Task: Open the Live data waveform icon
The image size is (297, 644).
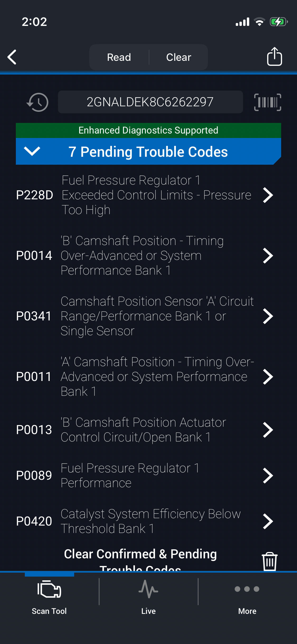Action: click(x=148, y=589)
